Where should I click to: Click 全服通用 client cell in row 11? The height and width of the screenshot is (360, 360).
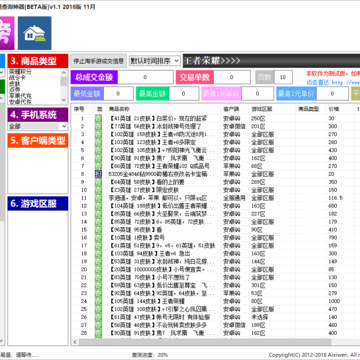coord(234,198)
